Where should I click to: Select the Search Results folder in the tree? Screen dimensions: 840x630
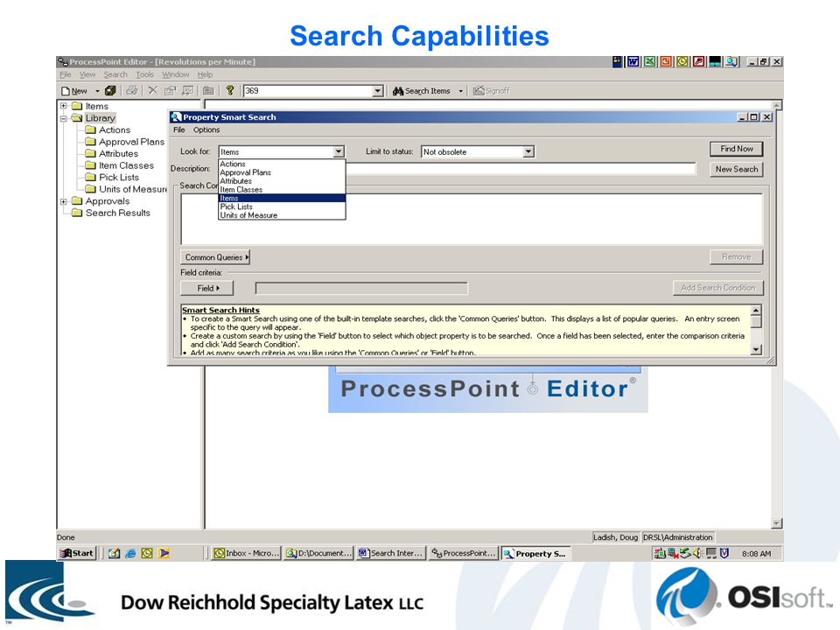tap(111, 213)
